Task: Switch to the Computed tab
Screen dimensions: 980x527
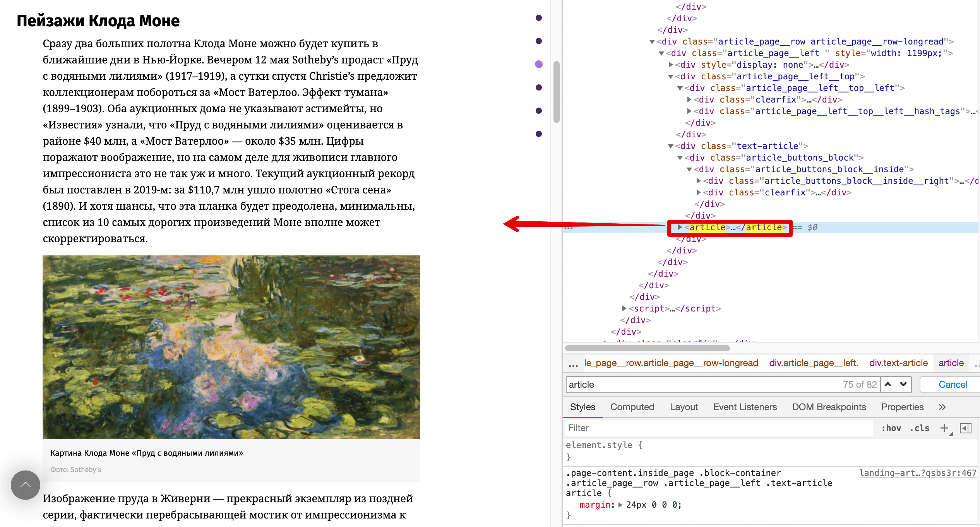Action: coord(632,407)
